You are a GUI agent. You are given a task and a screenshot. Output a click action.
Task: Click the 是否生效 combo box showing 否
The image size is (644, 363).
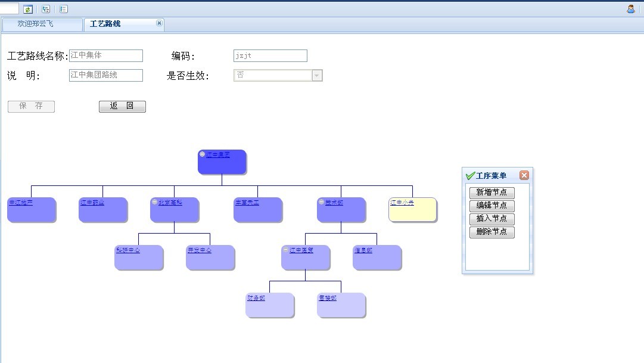tap(278, 75)
